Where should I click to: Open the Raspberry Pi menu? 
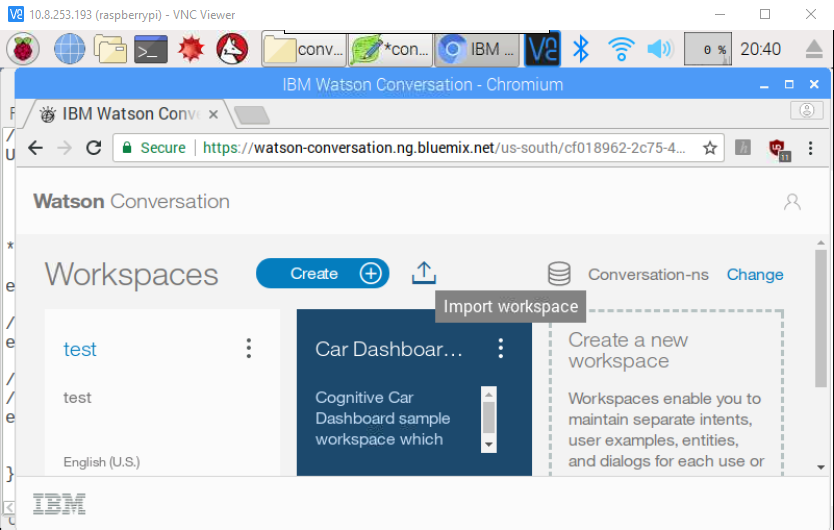(23, 49)
